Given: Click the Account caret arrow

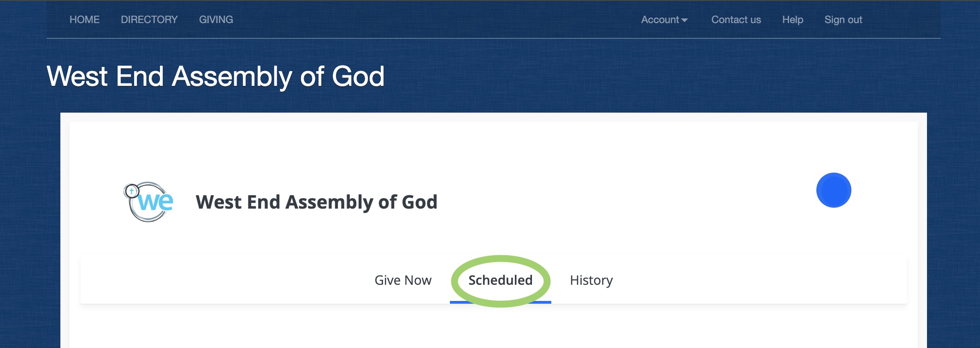Looking at the screenshot, I should [685, 20].
